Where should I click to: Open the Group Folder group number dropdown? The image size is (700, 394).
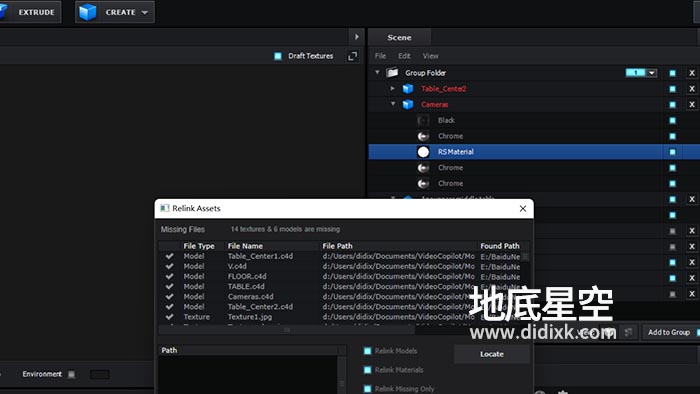(652, 73)
